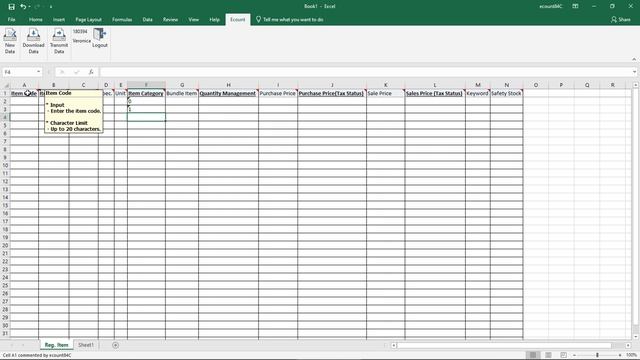This screenshot has height=360, width=640.
Task: Switch to Normal view in status bar
Action: [x=533, y=355]
